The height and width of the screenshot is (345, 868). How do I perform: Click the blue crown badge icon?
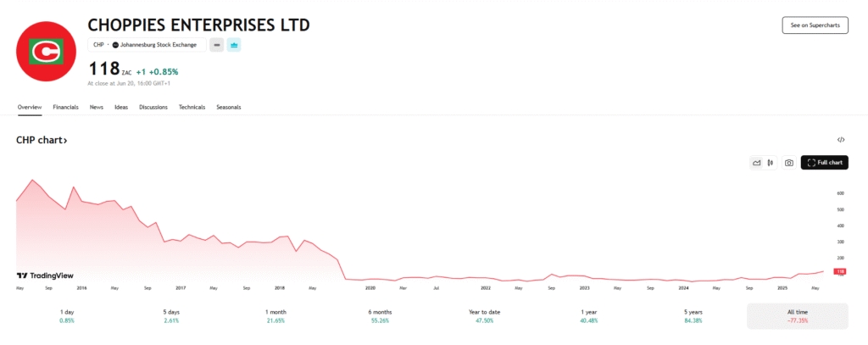point(234,45)
